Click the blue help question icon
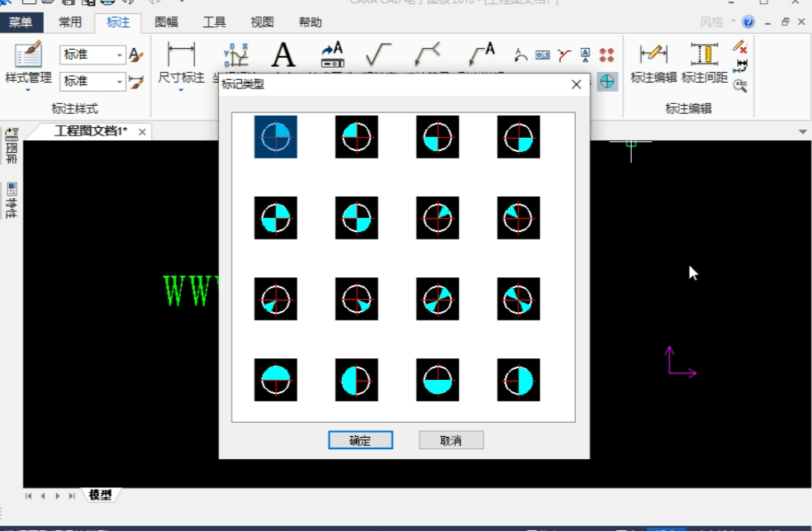This screenshot has width=812, height=531. click(x=748, y=21)
